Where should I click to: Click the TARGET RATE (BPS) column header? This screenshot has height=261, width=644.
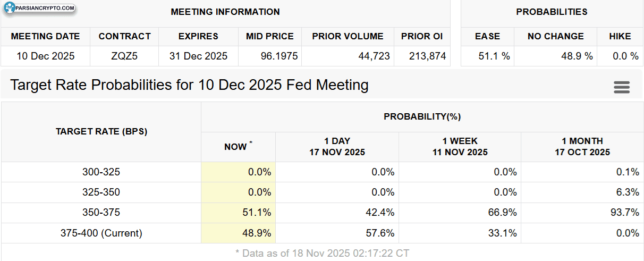pos(101,131)
